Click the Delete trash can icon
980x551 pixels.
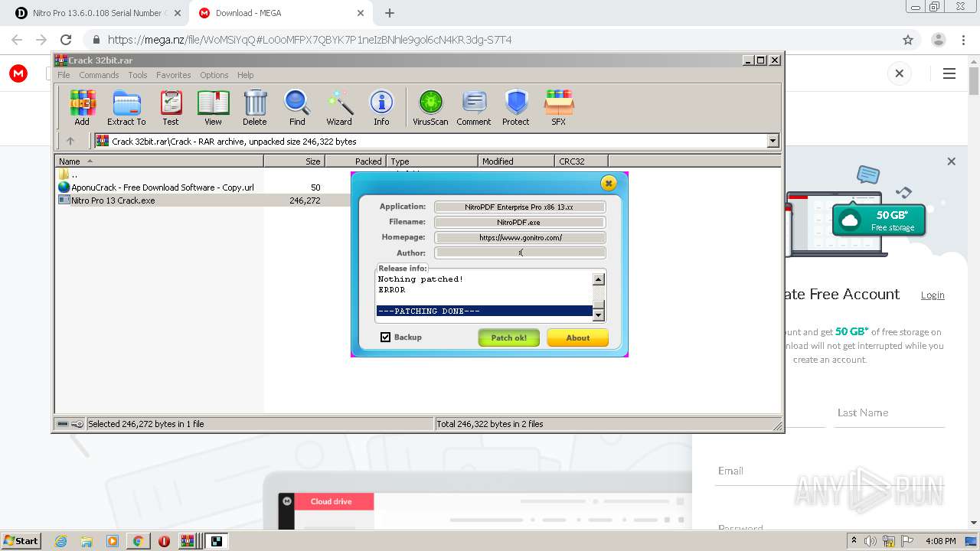(x=255, y=107)
